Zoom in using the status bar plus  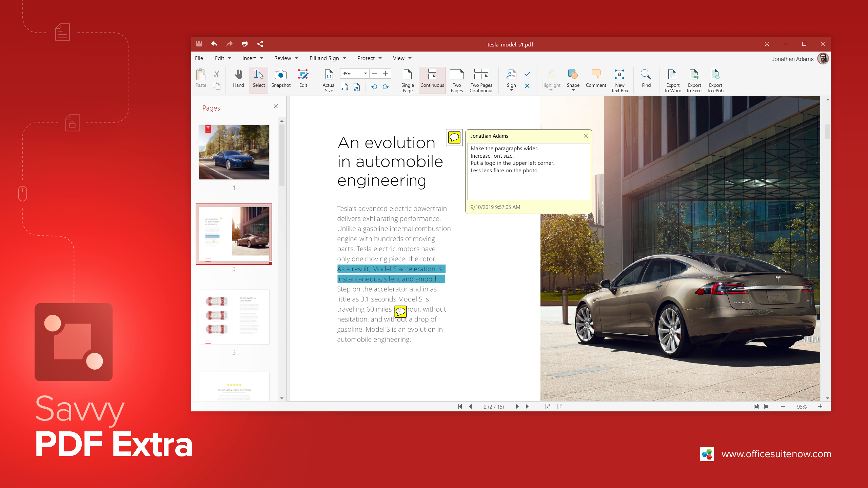point(820,406)
